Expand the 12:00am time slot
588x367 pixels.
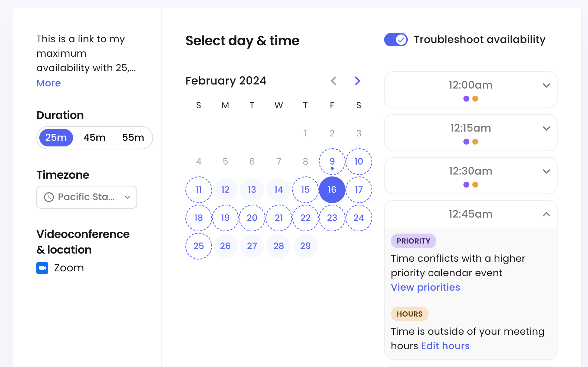coord(471,90)
